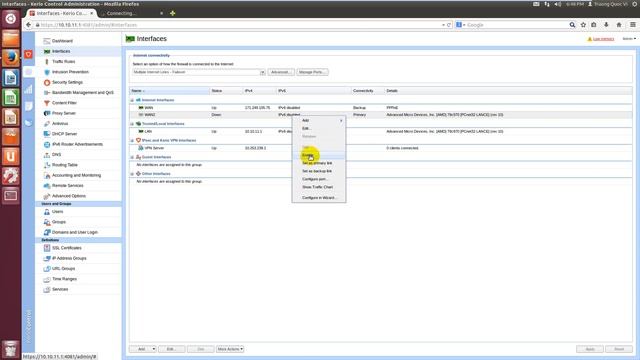Select the LAN interface row

pyautogui.click(x=381, y=131)
